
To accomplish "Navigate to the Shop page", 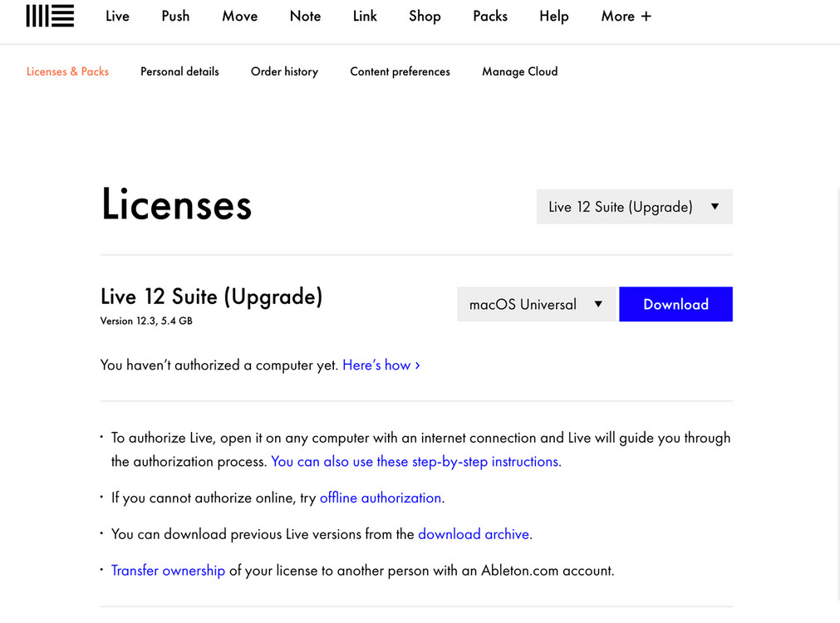I will (x=425, y=16).
